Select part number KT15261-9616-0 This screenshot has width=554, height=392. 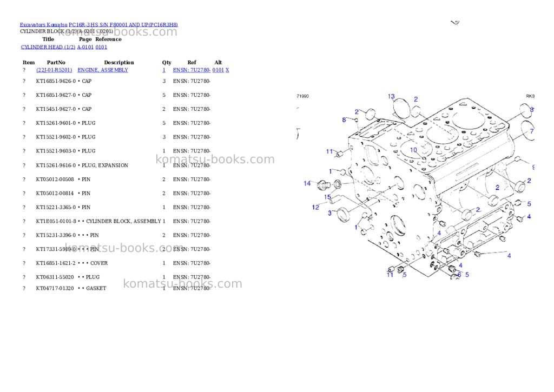pos(56,165)
